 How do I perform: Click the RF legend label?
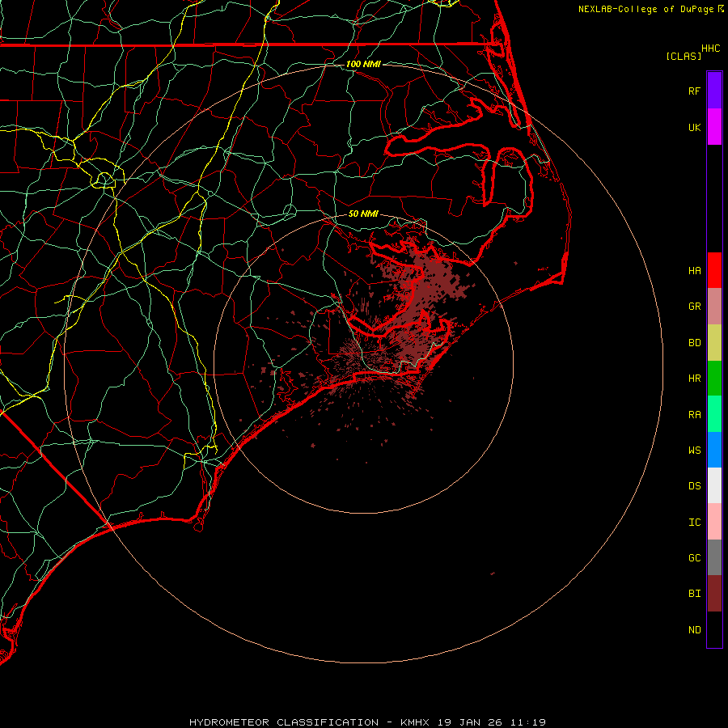pos(695,91)
